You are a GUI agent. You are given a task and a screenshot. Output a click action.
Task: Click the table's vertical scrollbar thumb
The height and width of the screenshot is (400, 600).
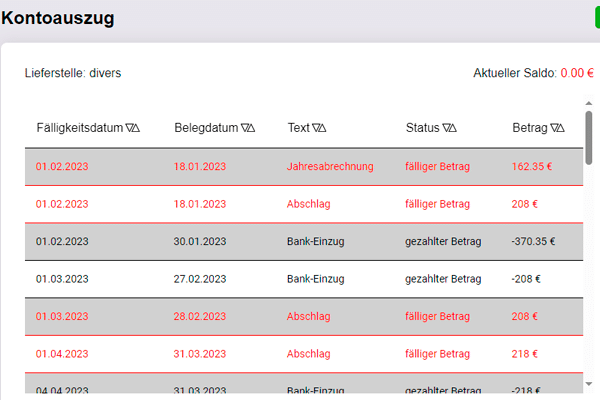(589, 138)
